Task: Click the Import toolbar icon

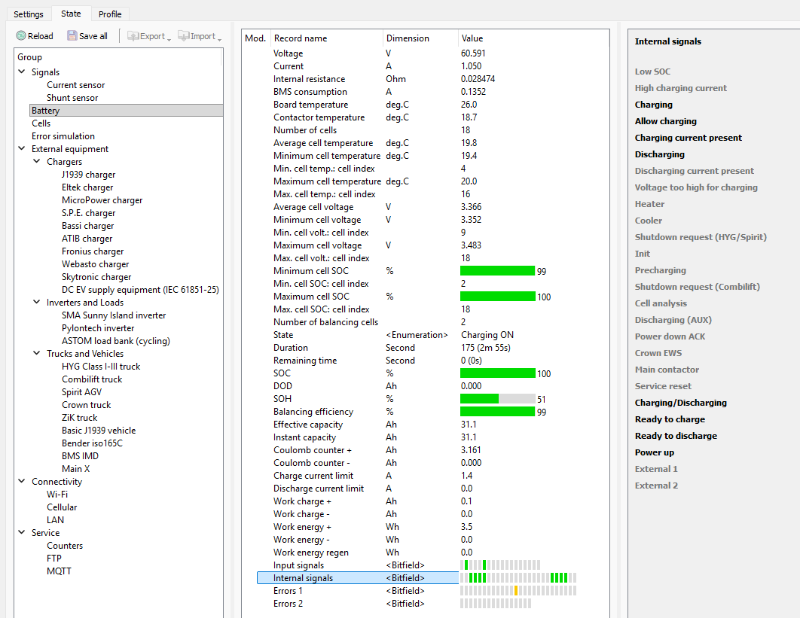Action: [x=183, y=36]
